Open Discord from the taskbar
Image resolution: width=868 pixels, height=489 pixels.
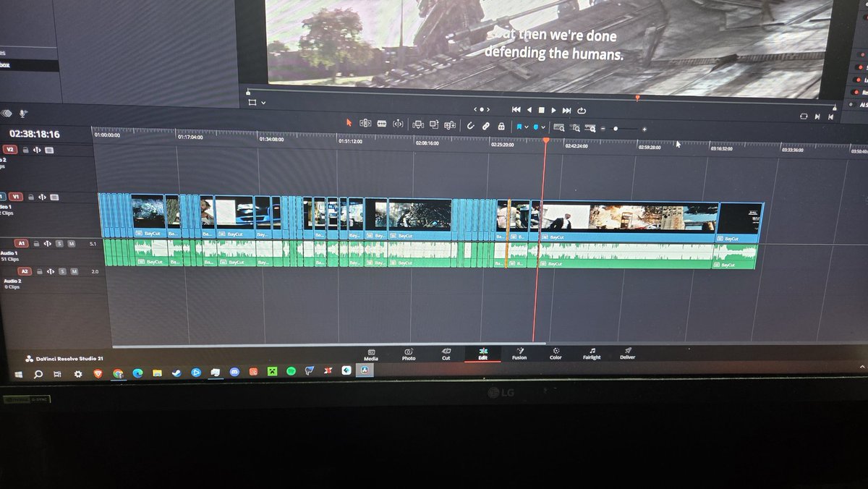coord(234,372)
